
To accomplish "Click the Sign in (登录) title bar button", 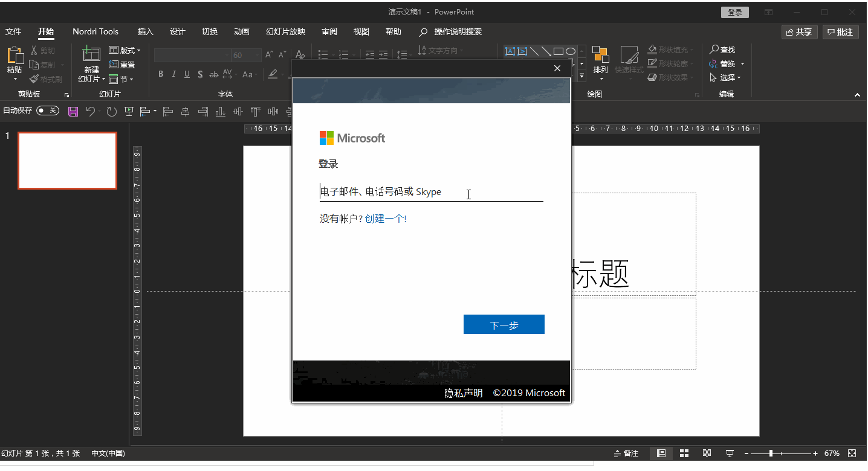I will click(x=735, y=12).
